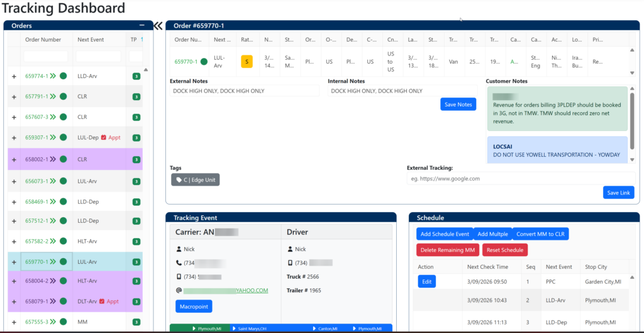Click the C | Edge Unit tag
Image resolution: width=644 pixels, height=333 pixels.
coord(195,179)
